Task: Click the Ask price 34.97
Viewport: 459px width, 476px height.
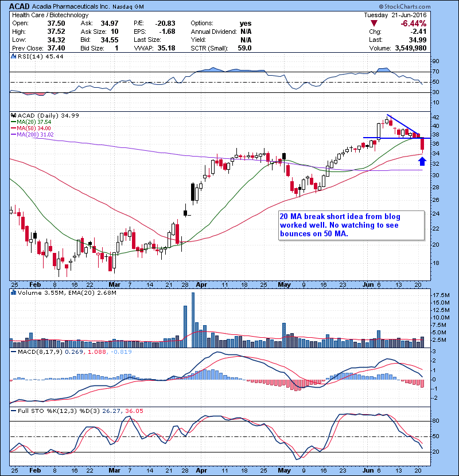Action: click(x=110, y=24)
